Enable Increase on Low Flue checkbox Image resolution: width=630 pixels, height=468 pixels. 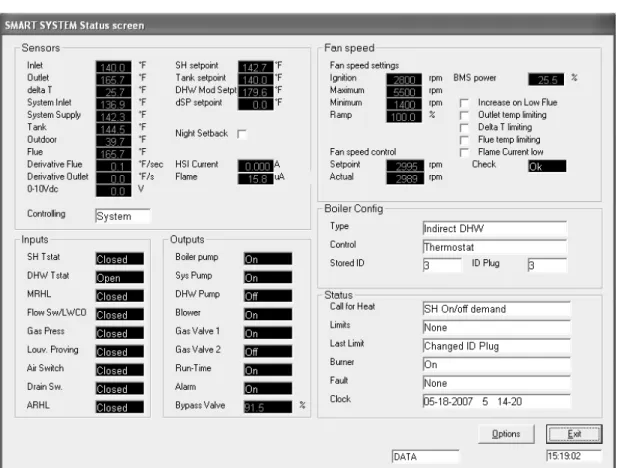pos(464,103)
